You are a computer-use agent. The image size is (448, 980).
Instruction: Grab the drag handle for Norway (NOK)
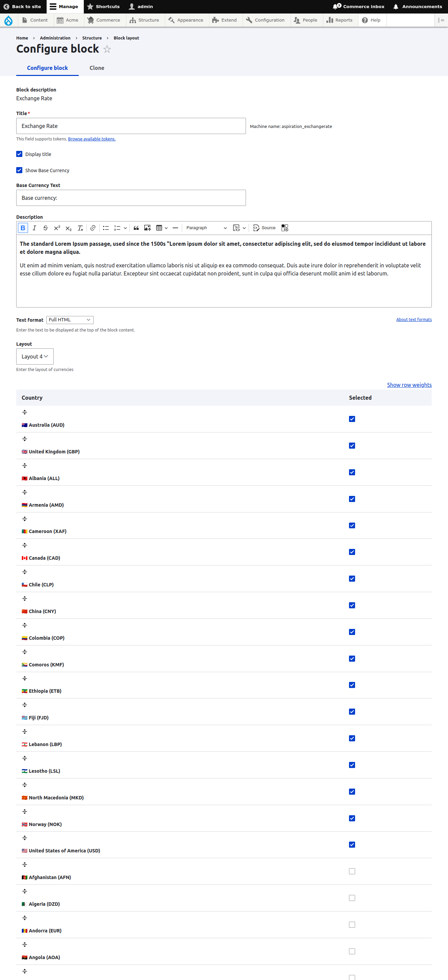25,812
